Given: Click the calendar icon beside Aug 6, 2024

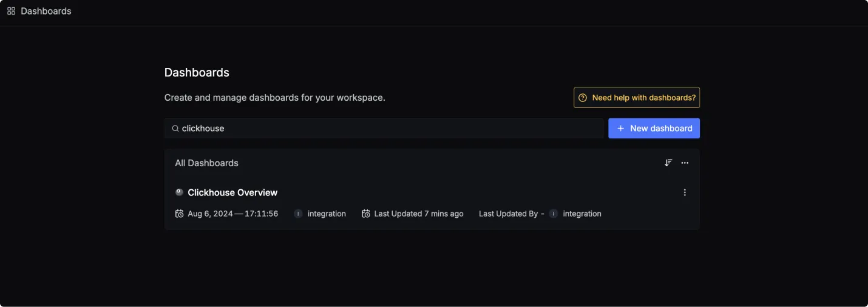Looking at the screenshot, I should coord(179,214).
